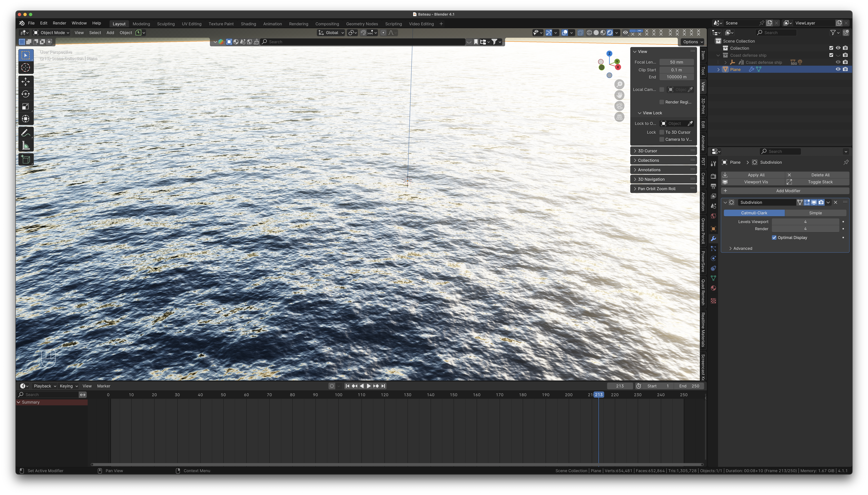Open the File menu
The image size is (868, 495).
pos(31,23)
